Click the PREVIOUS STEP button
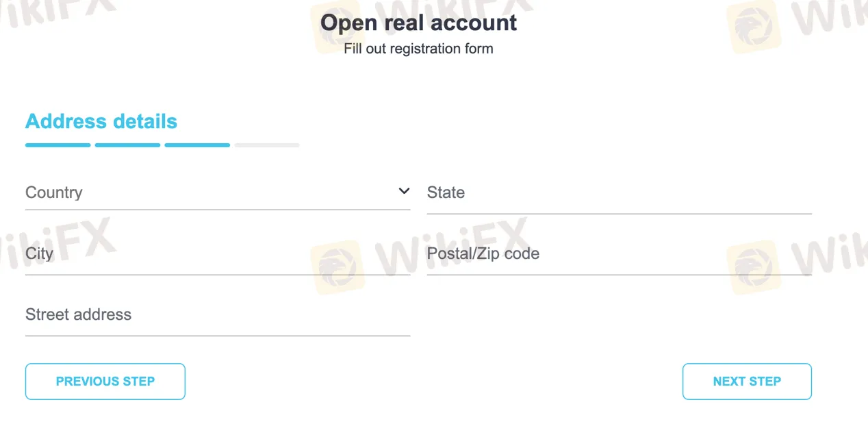Viewport: 868px width, 437px height. [x=105, y=382]
